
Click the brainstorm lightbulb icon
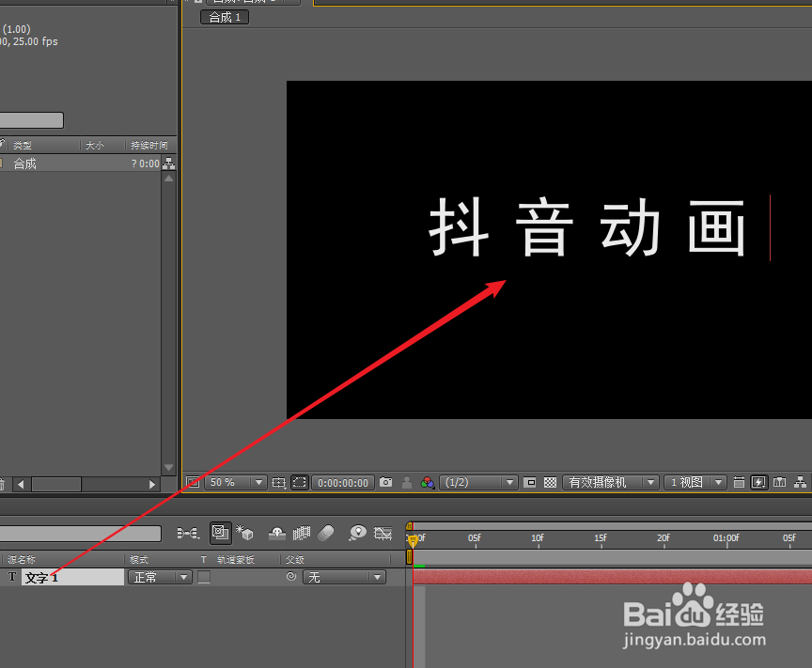tap(357, 533)
